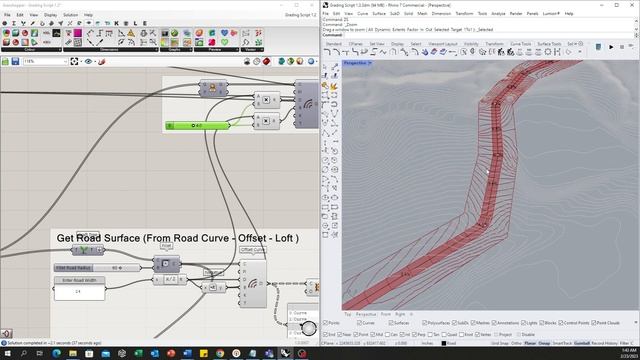Click the black Road layer swatch

pyautogui.click(x=444, y=343)
